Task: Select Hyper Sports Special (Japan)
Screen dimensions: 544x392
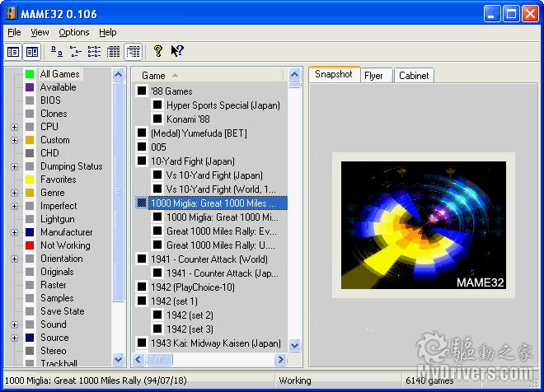Action: pyautogui.click(x=223, y=105)
